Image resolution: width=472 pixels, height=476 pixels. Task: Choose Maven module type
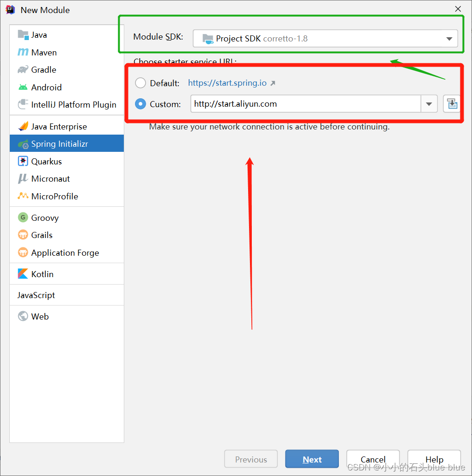(x=67, y=53)
